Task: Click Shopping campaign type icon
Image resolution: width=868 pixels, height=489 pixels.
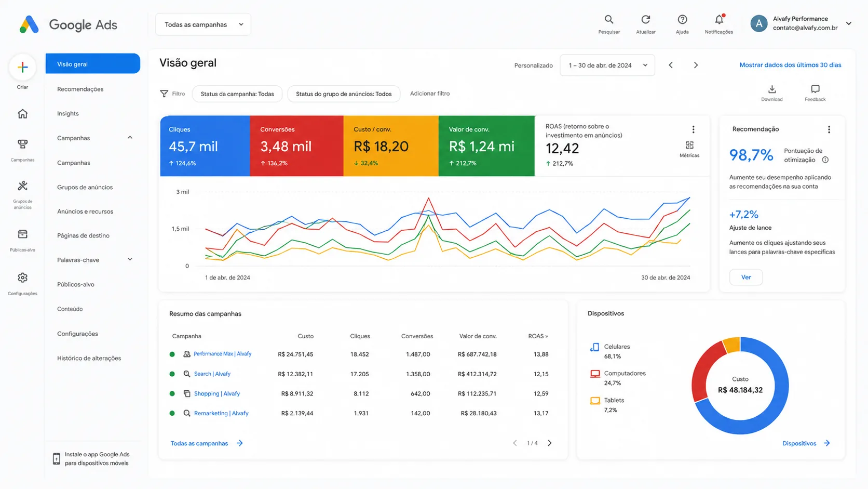Action: [x=187, y=394]
